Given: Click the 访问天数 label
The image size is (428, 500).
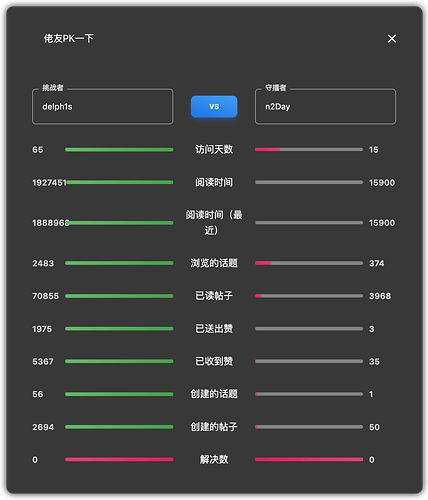Looking at the screenshot, I should 214,149.
